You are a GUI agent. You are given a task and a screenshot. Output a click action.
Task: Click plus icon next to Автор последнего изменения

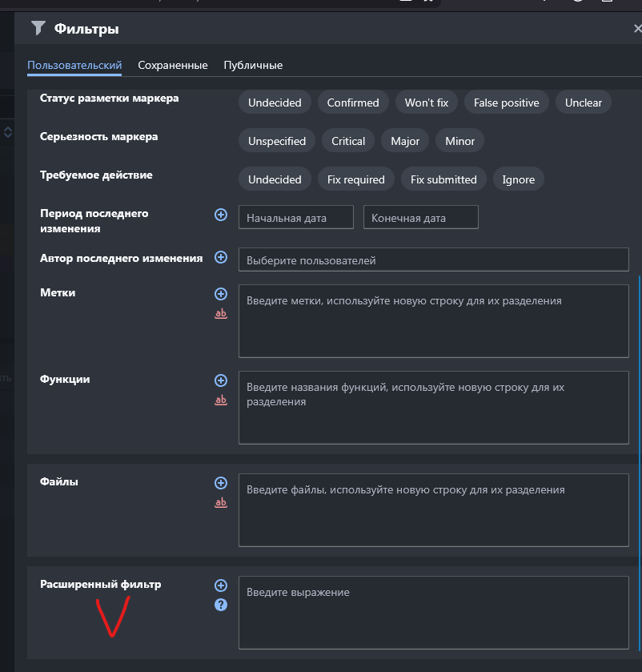(x=221, y=258)
